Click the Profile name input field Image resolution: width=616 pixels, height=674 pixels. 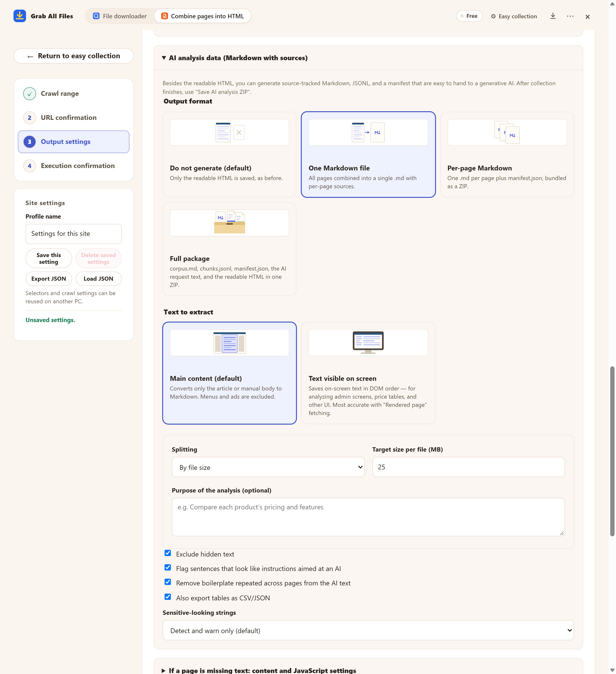point(74,234)
